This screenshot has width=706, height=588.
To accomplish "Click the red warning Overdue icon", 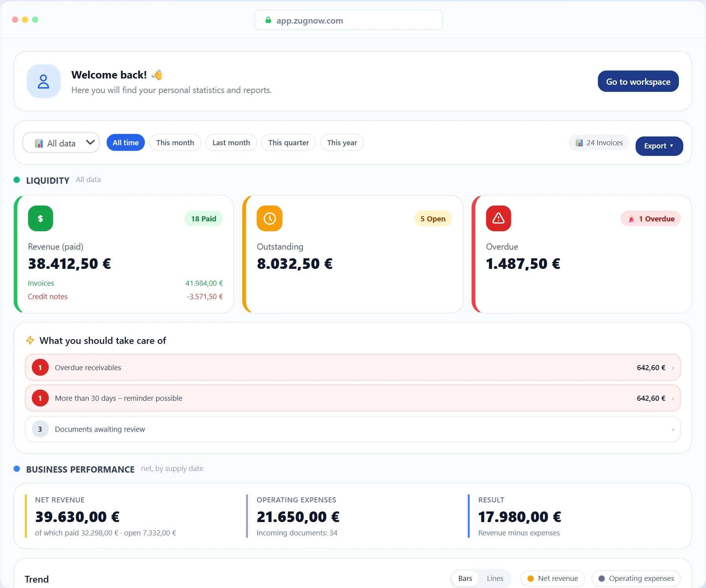I will tap(499, 218).
